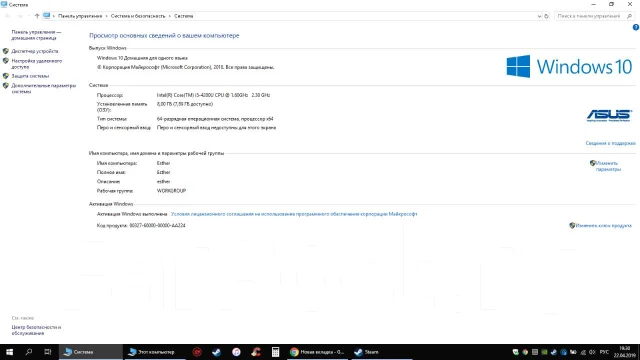Viewport: 640px width, 360px height.
Task: Open iTunes from the taskbar
Action: pos(236,352)
